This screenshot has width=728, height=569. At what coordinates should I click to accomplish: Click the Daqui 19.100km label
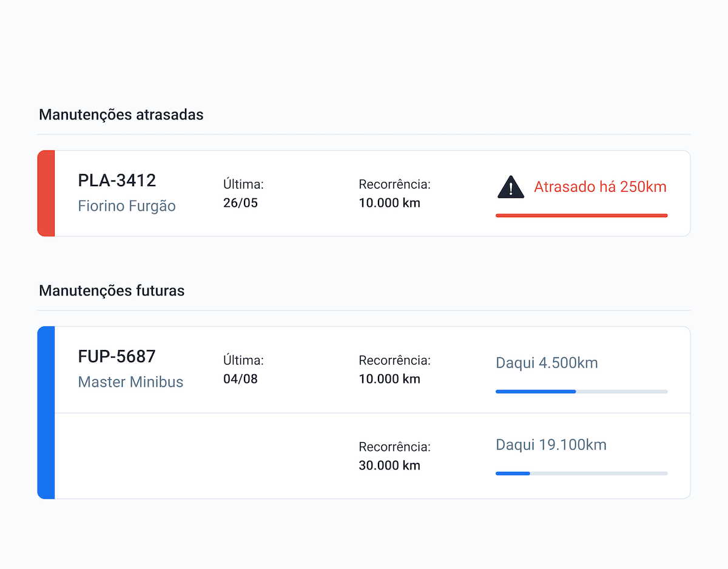pos(551,445)
